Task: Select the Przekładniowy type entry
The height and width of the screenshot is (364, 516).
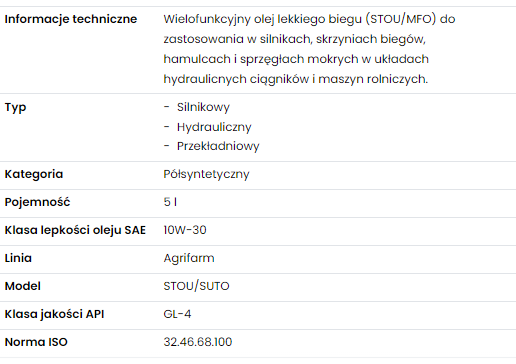Action: (x=218, y=146)
